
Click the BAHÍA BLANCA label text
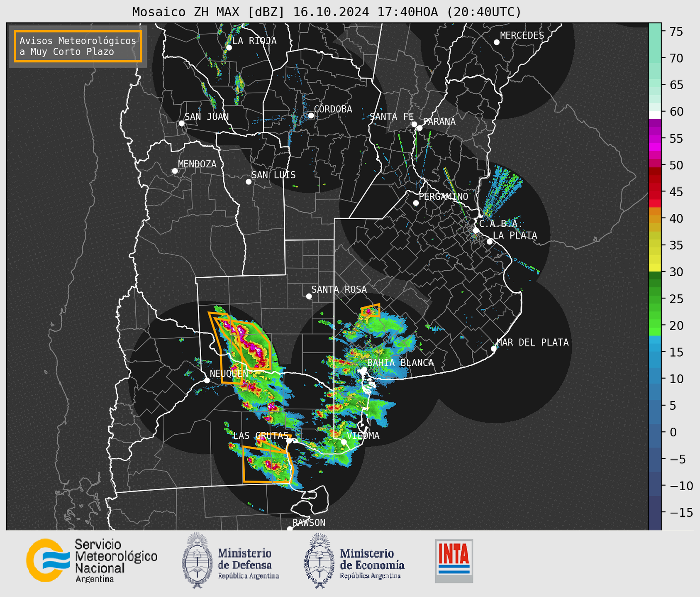[x=400, y=363]
